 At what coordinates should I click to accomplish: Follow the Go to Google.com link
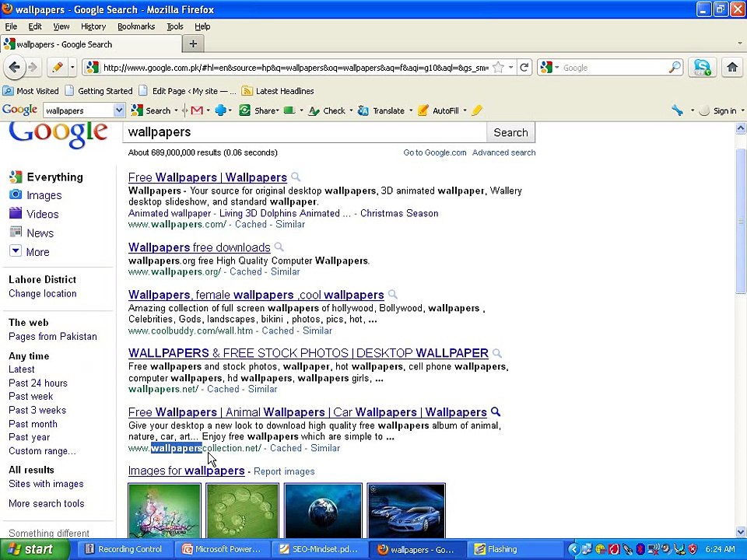[434, 152]
